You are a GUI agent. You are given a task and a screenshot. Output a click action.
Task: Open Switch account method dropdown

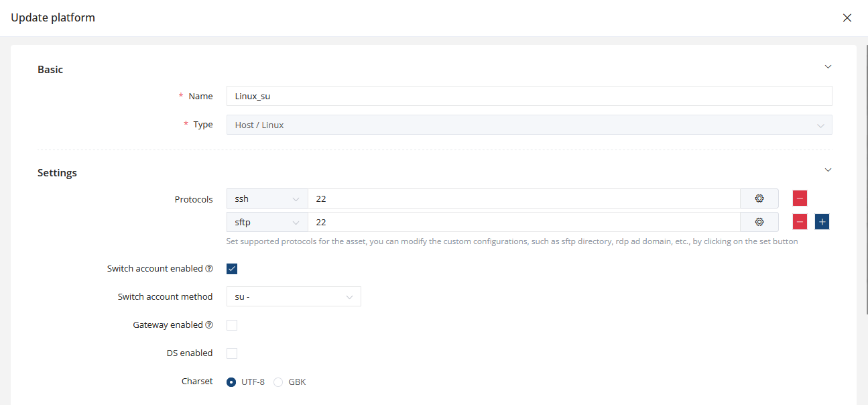[294, 297]
